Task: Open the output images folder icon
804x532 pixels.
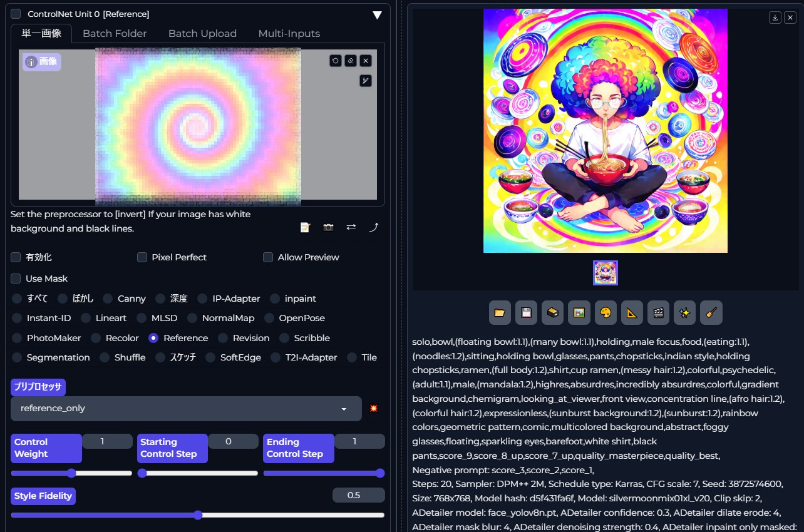Action: 500,313
